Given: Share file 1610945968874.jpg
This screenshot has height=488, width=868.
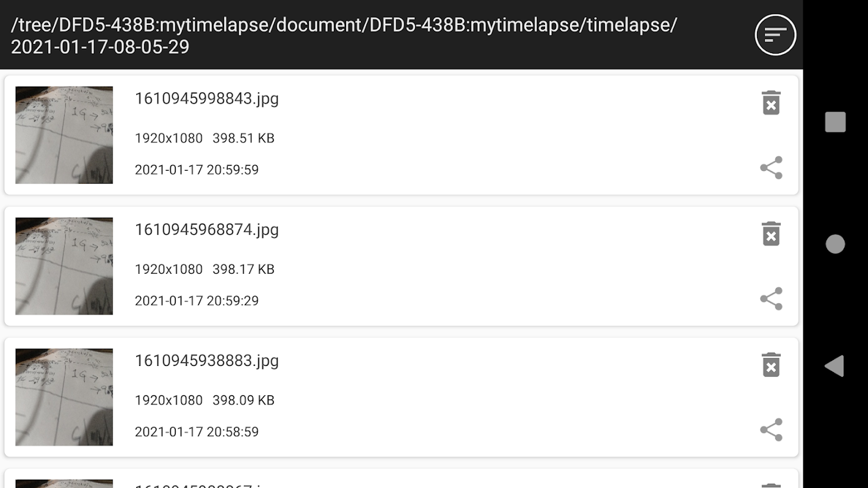Looking at the screenshot, I should (x=771, y=299).
